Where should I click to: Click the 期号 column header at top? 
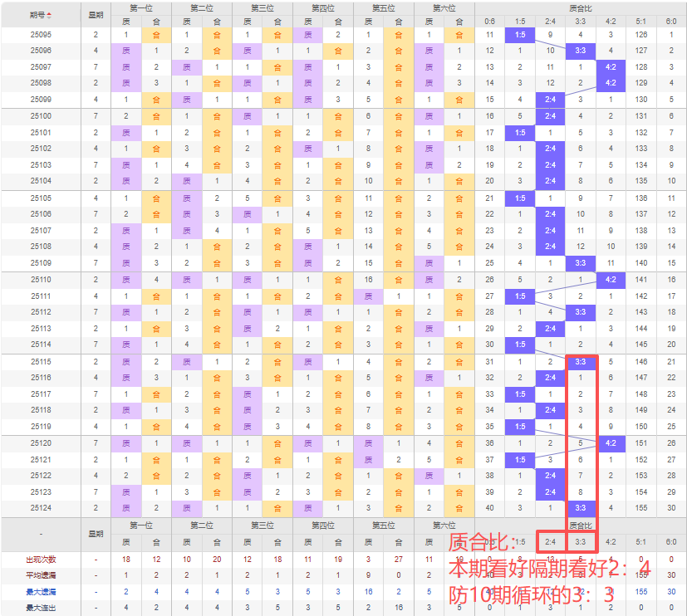click(41, 15)
